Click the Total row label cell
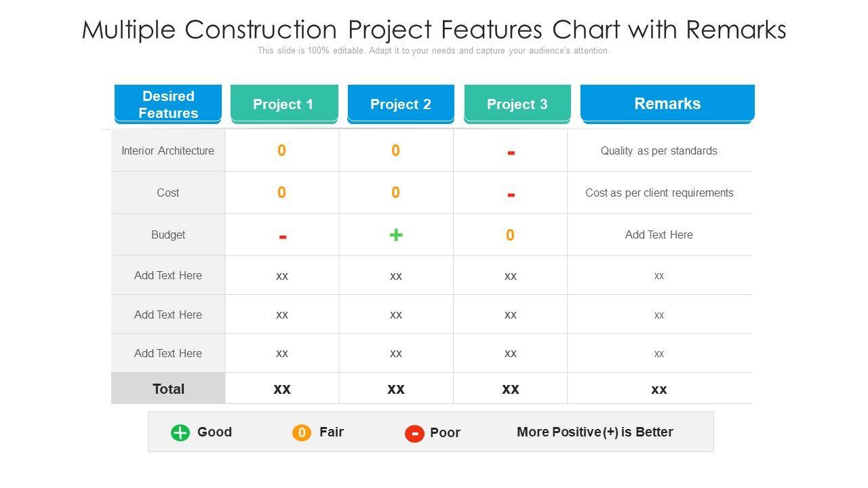The width and height of the screenshot is (868, 488). [168, 388]
